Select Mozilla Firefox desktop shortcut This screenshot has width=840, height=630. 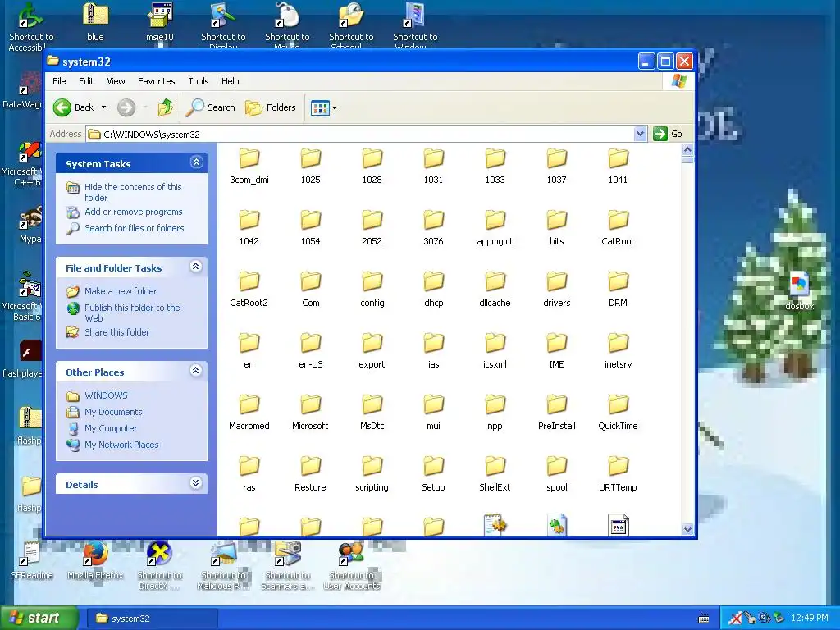pos(95,561)
